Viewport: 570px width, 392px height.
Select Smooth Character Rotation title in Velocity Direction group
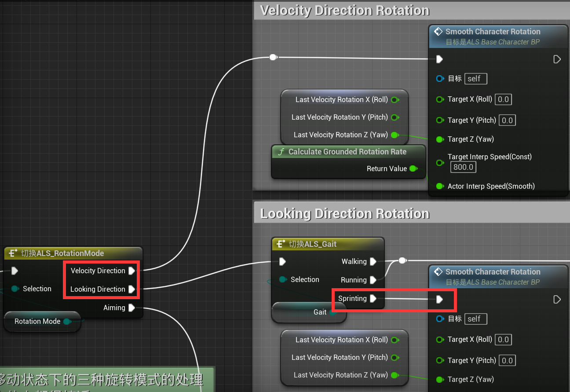[x=493, y=32]
